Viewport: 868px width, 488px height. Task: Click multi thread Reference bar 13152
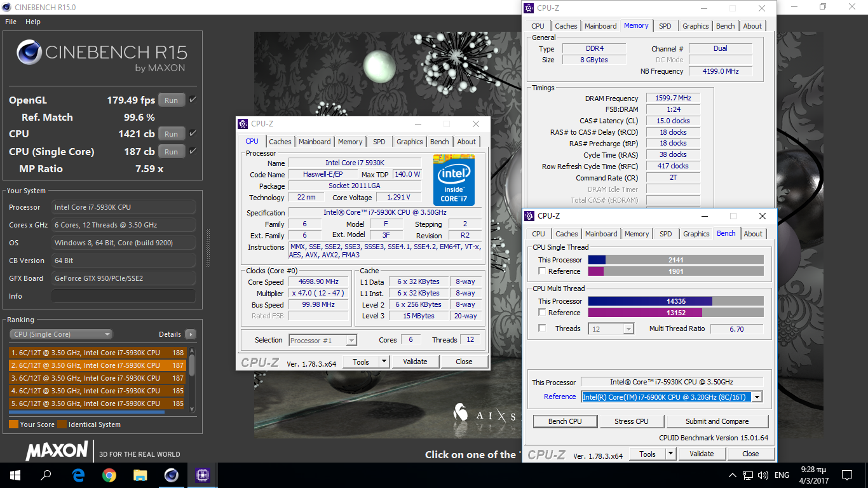pyautogui.click(x=675, y=312)
